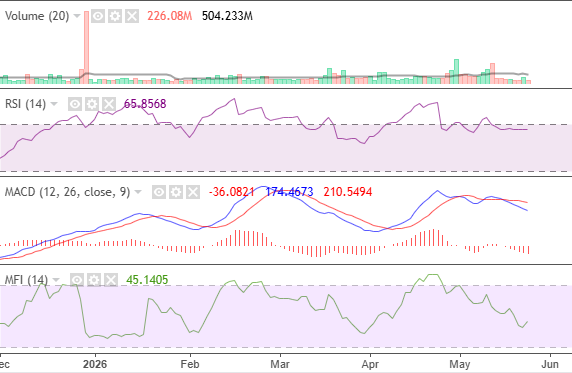Expand the Volume (20) dropdown arrow

click(77, 16)
